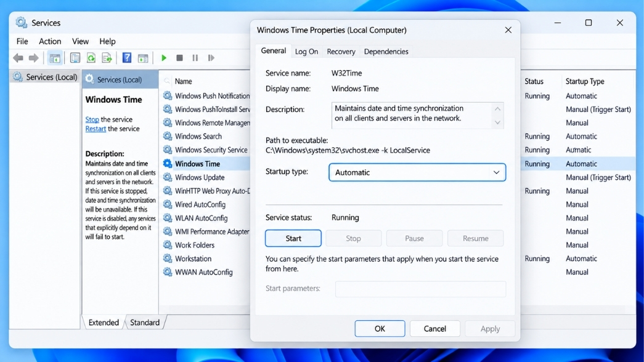Confirm the dialog with OK
Screen dimensions: 644x362
(380, 329)
